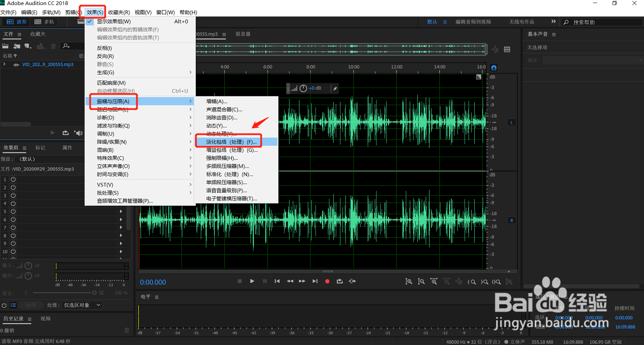Viewport: 644px width, 345px height.
Task: Click the headphone icon above dB scale
Action: (x=494, y=68)
